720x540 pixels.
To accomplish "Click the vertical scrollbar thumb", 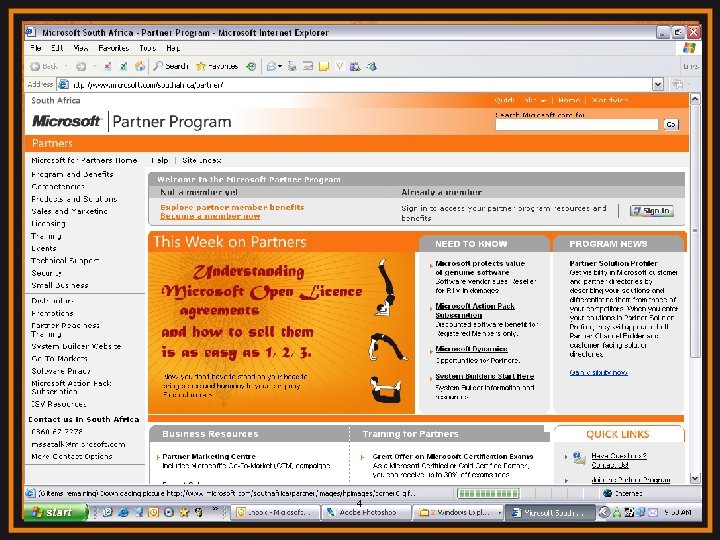I will (x=695, y=231).
